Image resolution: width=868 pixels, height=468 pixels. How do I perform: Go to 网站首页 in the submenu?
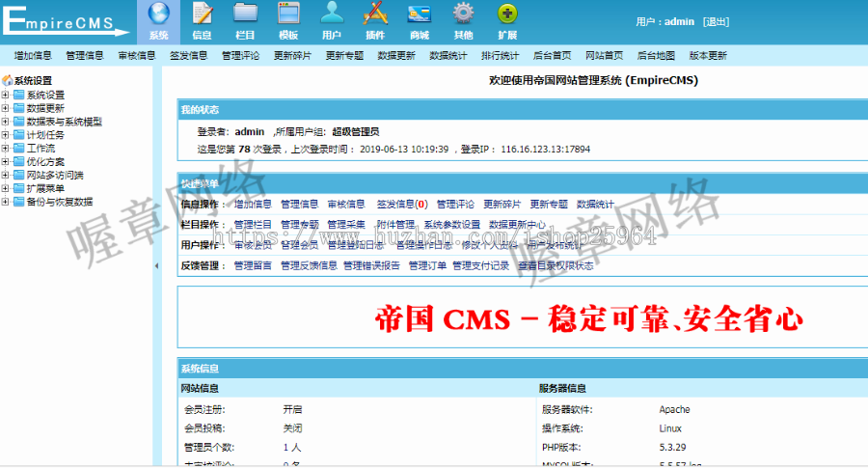click(604, 55)
